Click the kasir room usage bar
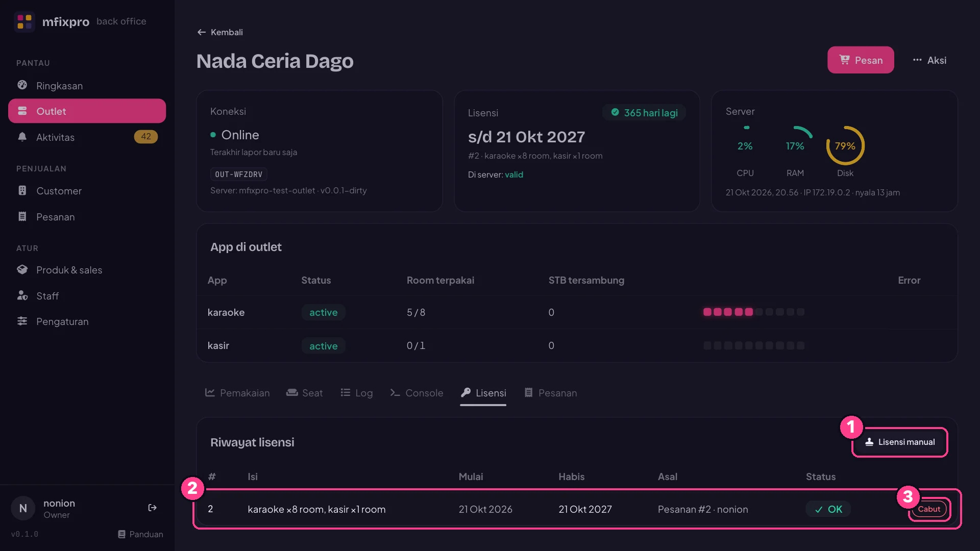 tap(753, 345)
